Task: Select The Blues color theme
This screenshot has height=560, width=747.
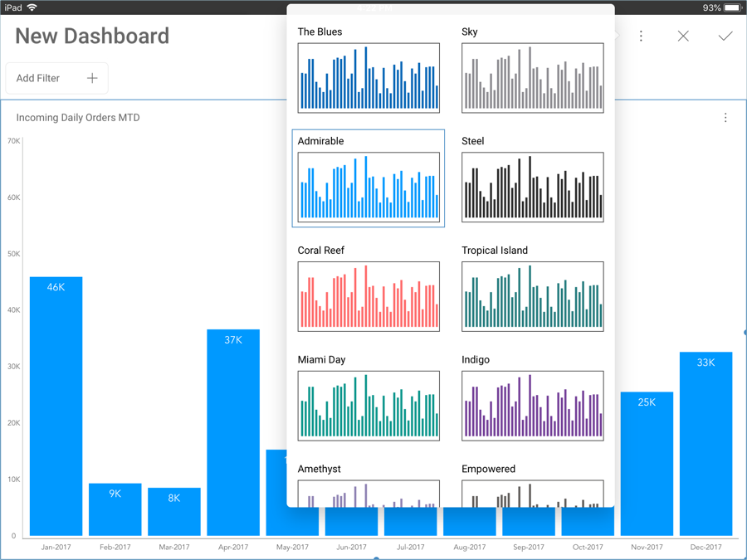Action: [369, 77]
